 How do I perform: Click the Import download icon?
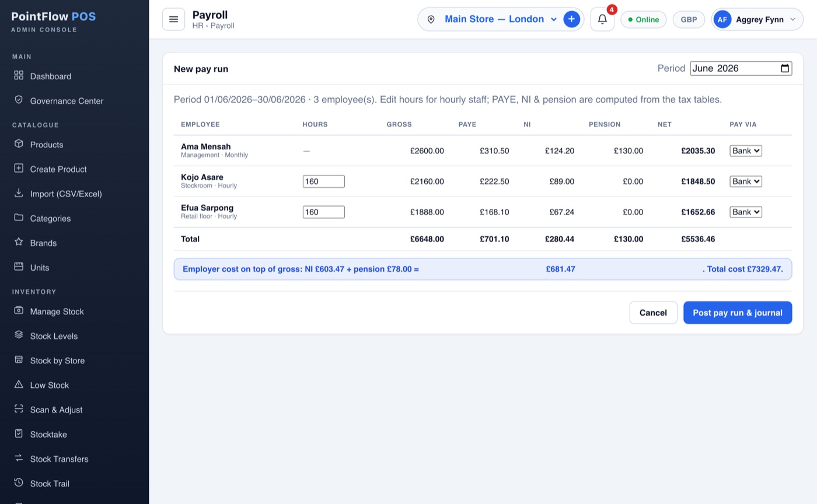pos(19,193)
